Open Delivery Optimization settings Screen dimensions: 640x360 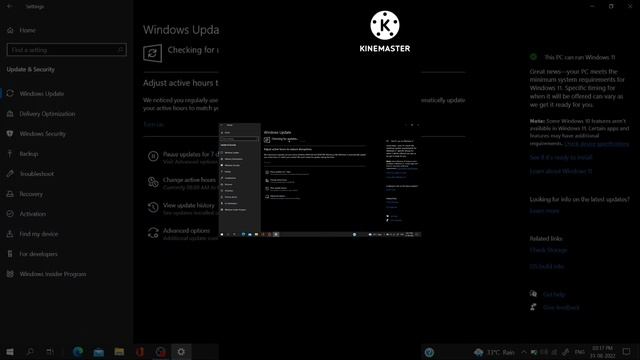pyautogui.click(x=47, y=114)
